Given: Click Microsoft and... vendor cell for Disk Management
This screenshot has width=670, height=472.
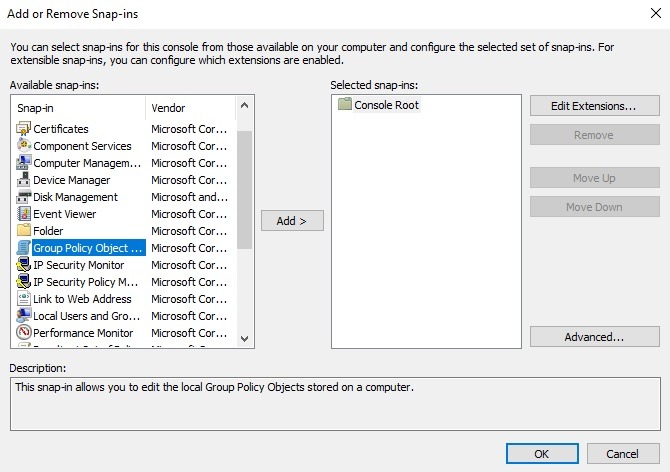Looking at the screenshot, I should point(189,197).
